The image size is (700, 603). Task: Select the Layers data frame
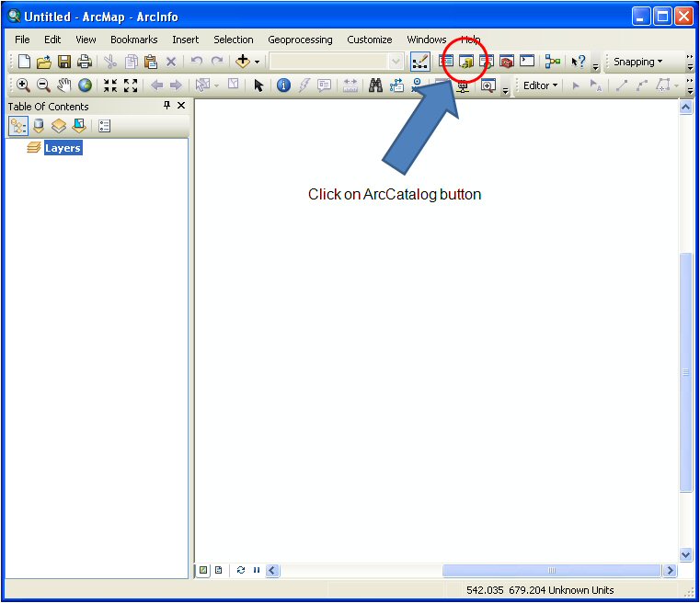pyautogui.click(x=63, y=148)
